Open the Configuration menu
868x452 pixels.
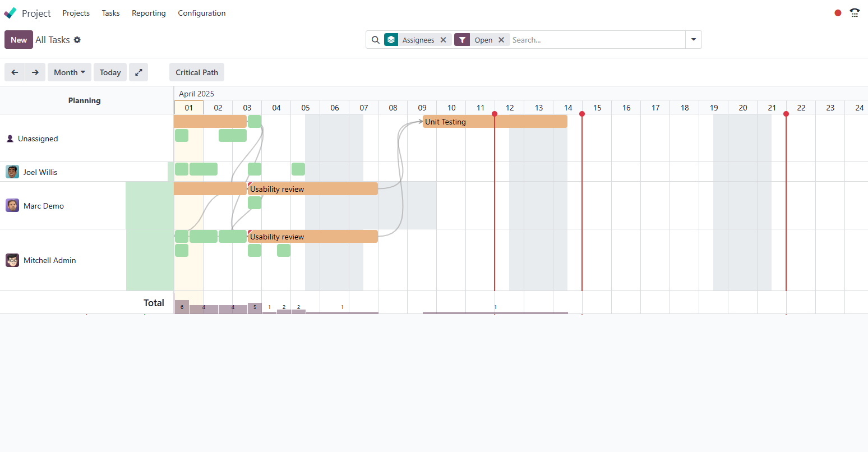[202, 13]
